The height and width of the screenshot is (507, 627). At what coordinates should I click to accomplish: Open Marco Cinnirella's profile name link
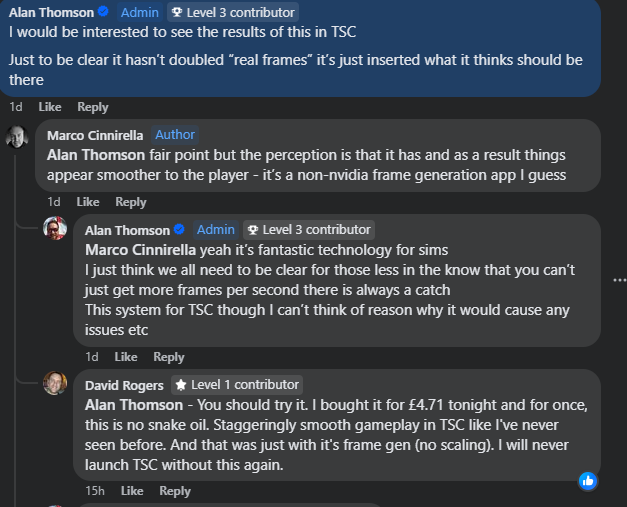point(95,135)
